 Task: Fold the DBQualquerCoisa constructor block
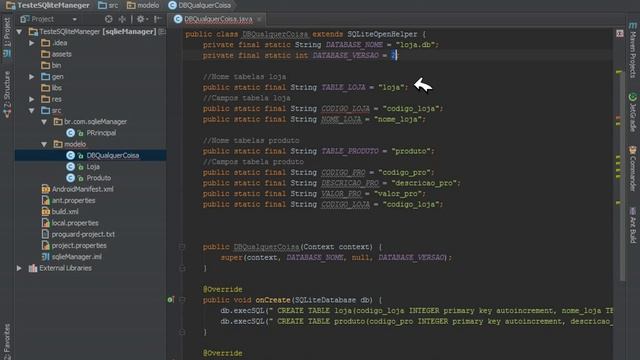(x=182, y=247)
